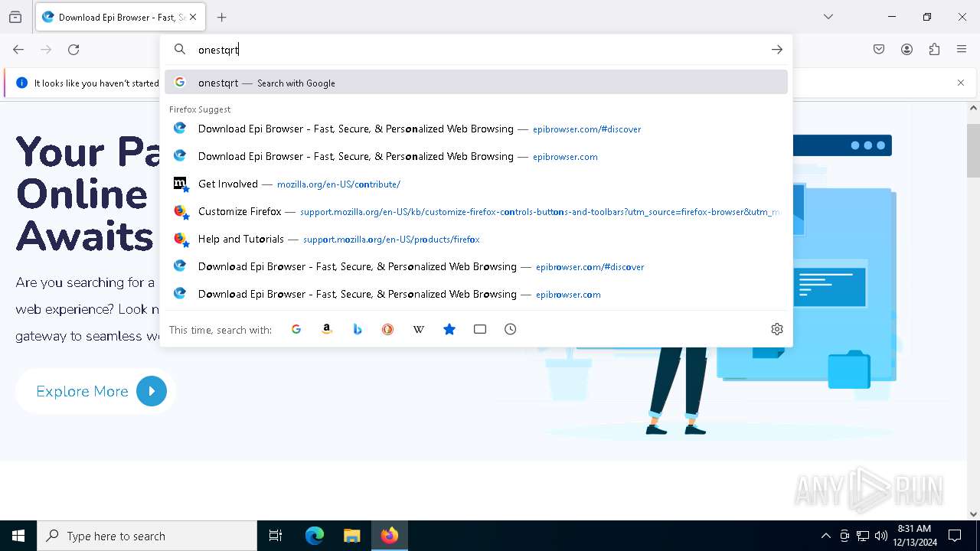Open Customize Firefox support suggestion
This screenshot has height=551, width=980.
476,211
